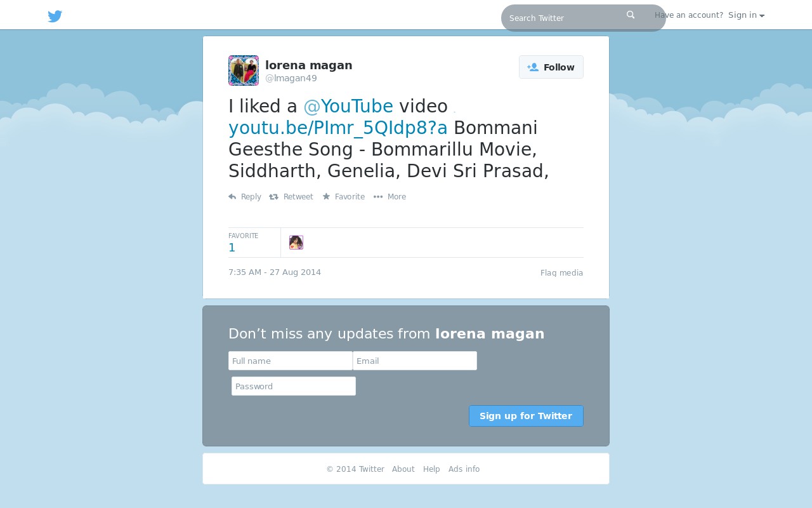This screenshot has height=508, width=812.
Task: Focus the Password field
Action: [x=294, y=386]
